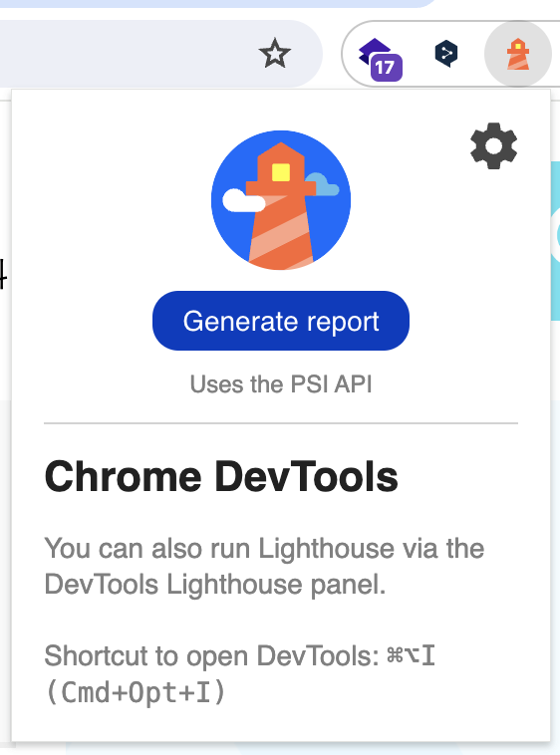Viewport: 560px width, 755px height.
Task: Open Lighthouse settings gear icon
Action: [x=493, y=145]
